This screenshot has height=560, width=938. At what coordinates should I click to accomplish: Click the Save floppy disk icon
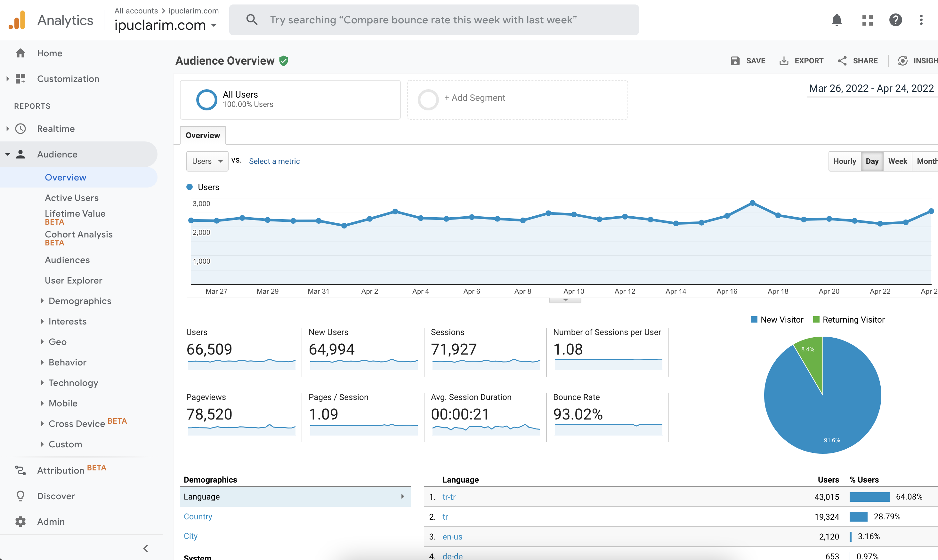click(x=735, y=61)
